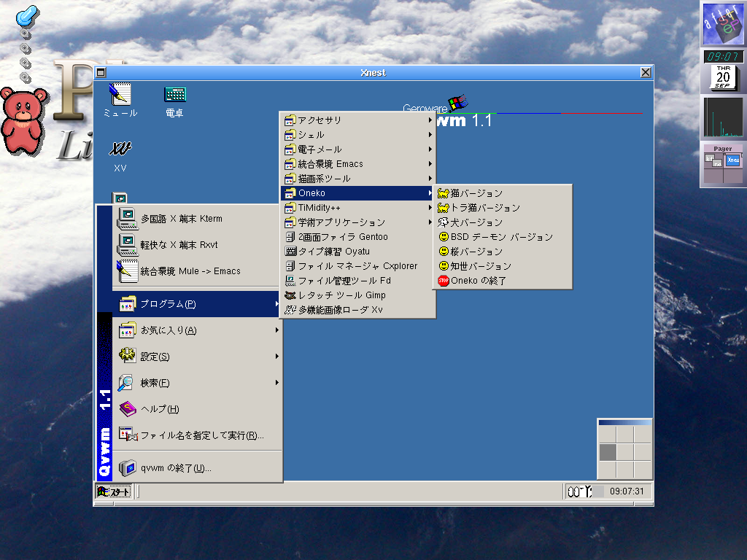Launch タイプ練習 Oyatu

[x=358, y=252]
